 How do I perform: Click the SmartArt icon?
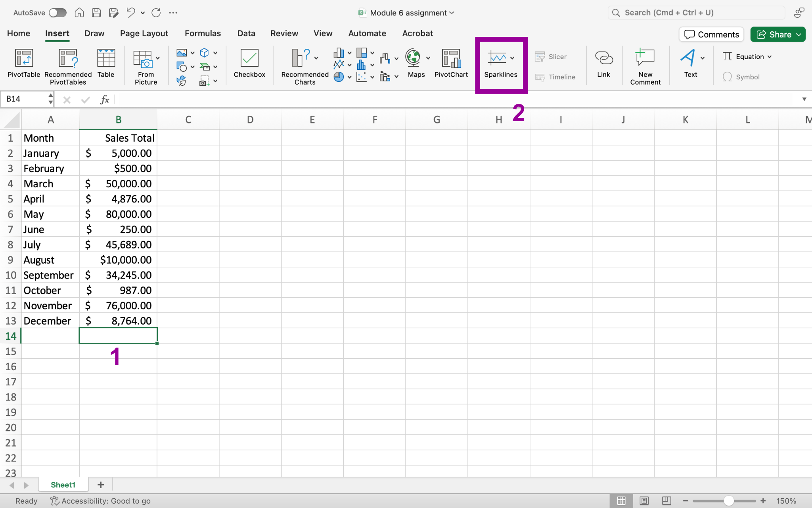tap(204, 67)
